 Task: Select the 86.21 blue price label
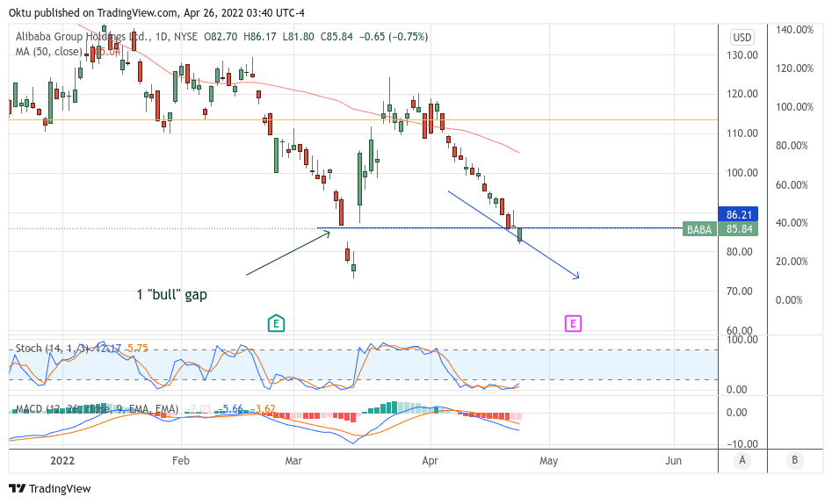pyautogui.click(x=738, y=214)
